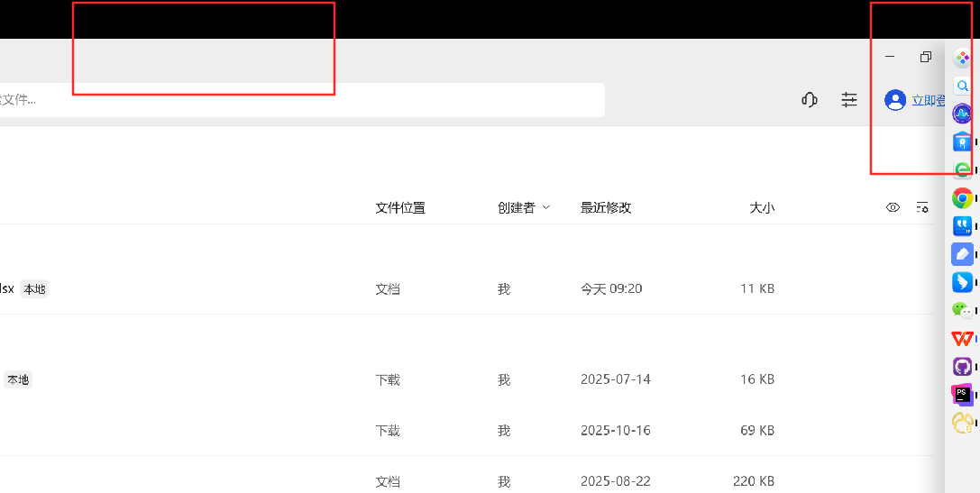Open the list display settings icon
The height and width of the screenshot is (493, 980).
tap(922, 207)
